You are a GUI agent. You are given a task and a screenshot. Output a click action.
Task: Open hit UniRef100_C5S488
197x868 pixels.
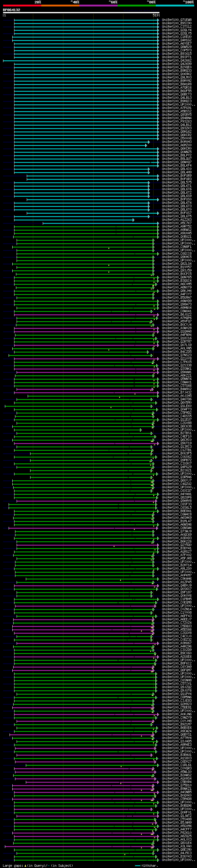[x=176, y=819]
